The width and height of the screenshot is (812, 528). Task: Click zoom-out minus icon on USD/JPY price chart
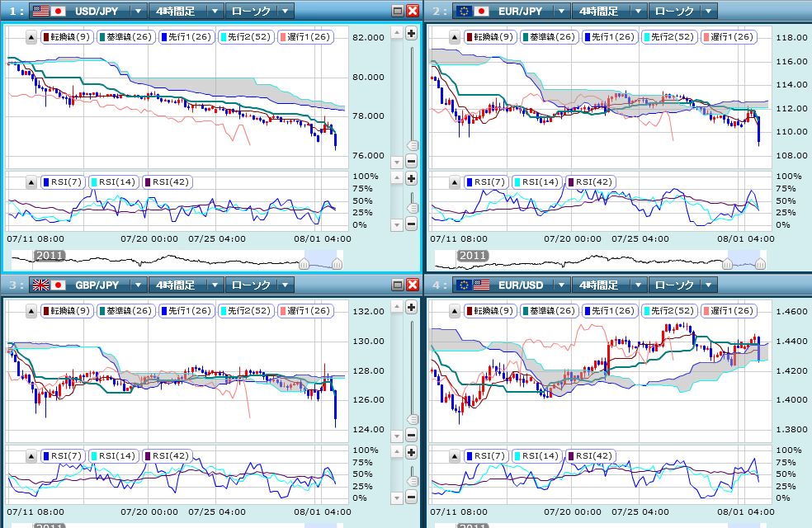pos(411,162)
